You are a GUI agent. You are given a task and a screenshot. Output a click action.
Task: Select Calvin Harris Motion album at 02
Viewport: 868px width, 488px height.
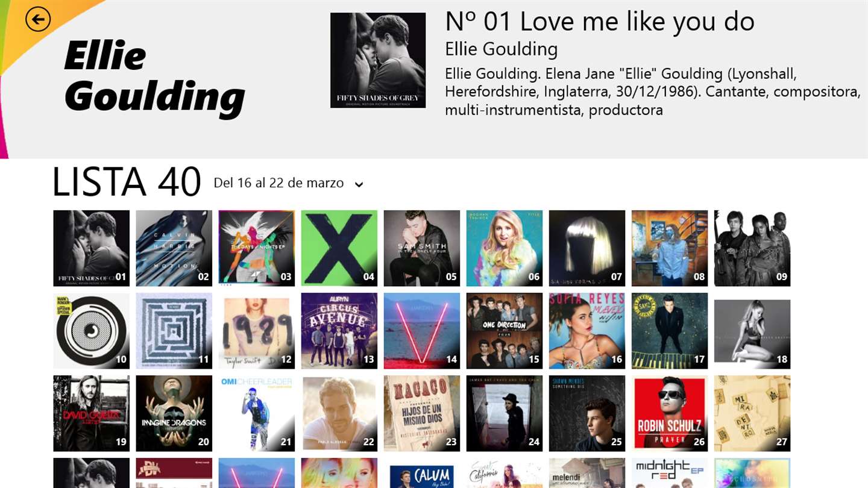pos(174,248)
